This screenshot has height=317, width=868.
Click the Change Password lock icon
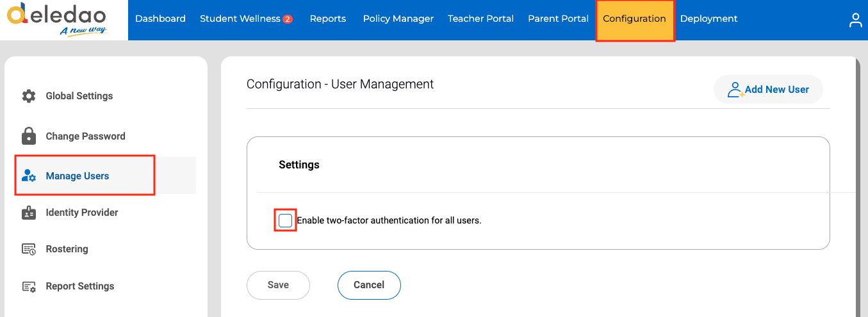pos(29,136)
